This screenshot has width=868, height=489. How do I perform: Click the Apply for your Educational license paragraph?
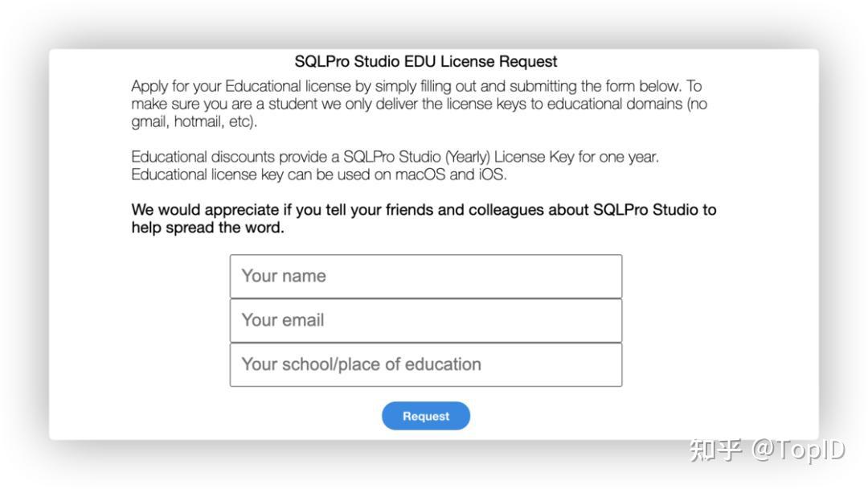coord(418,104)
